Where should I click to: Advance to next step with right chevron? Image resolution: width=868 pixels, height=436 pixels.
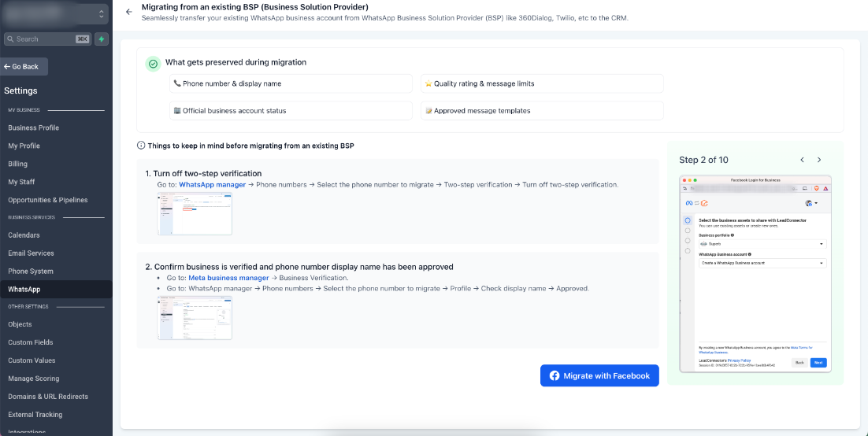pyautogui.click(x=819, y=160)
